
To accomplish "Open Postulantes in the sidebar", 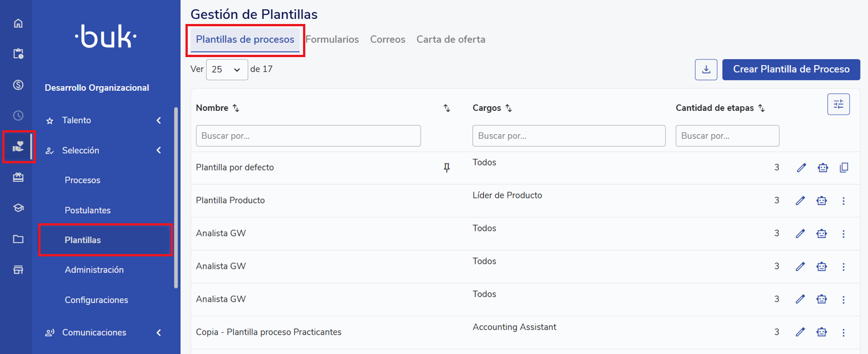I will (x=88, y=210).
